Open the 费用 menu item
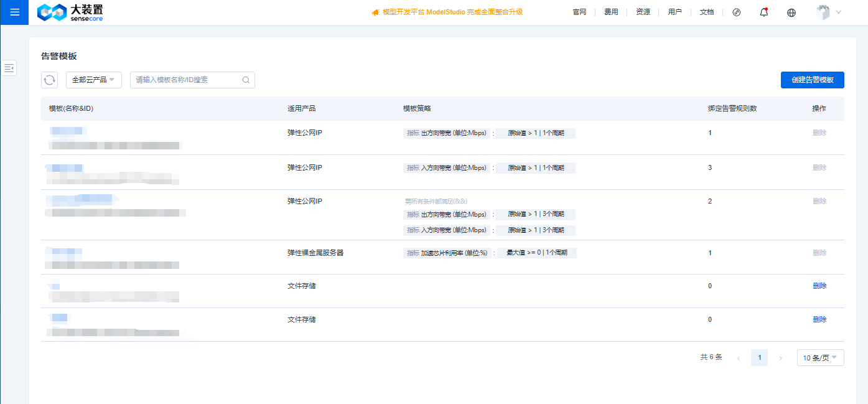The width and height of the screenshot is (868, 404). pos(611,12)
